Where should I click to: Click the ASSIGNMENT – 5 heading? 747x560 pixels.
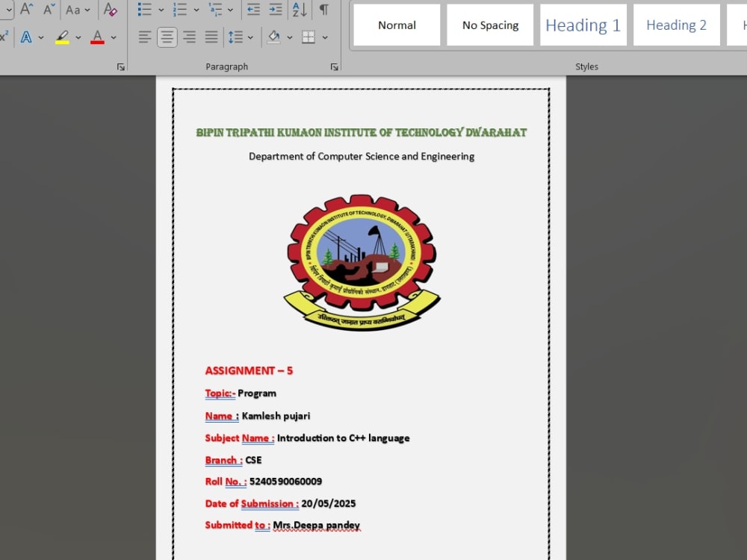coord(249,370)
